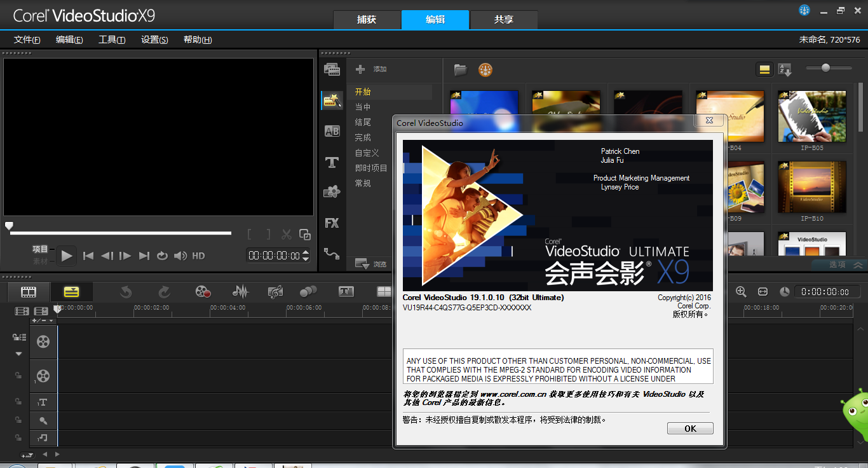Click the Undo arrow in timeline toolbar
The height and width of the screenshot is (468, 868).
126,292
